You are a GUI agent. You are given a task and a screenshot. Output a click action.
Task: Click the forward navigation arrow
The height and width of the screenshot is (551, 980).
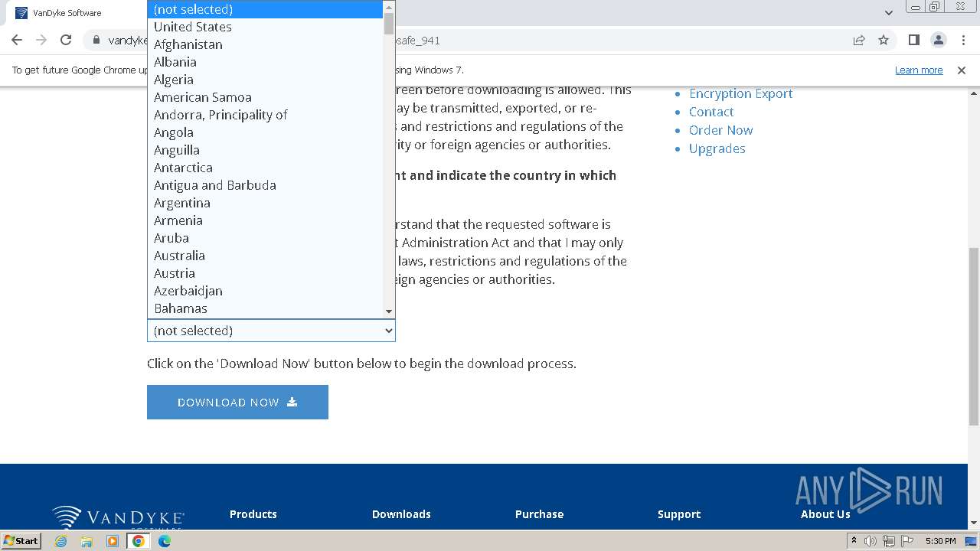pos(41,40)
